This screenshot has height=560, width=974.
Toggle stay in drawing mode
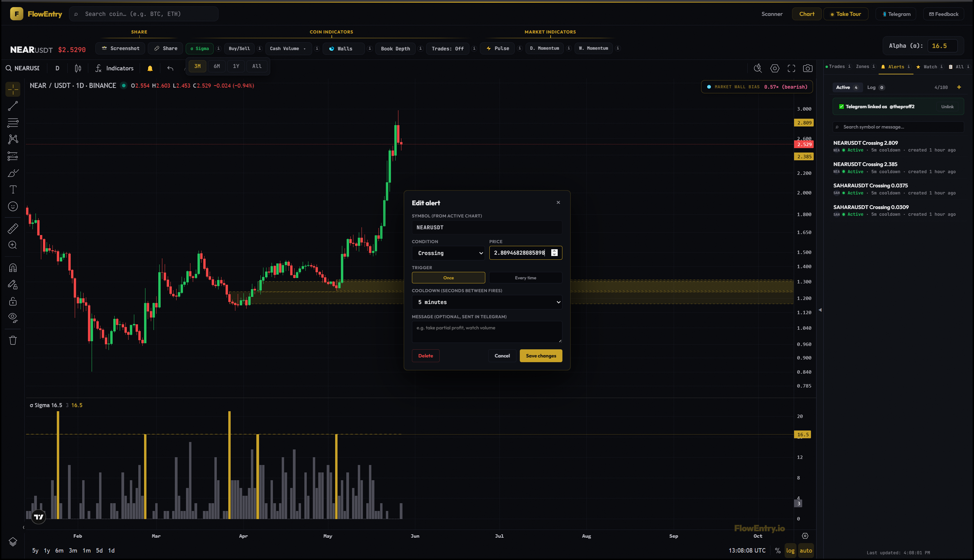pyautogui.click(x=13, y=285)
